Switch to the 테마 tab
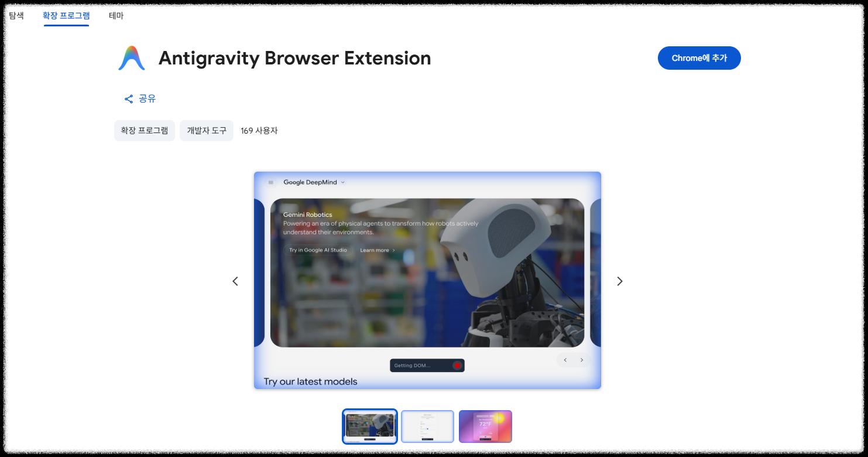The width and height of the screenshot is (868, 457). [116, 16]
